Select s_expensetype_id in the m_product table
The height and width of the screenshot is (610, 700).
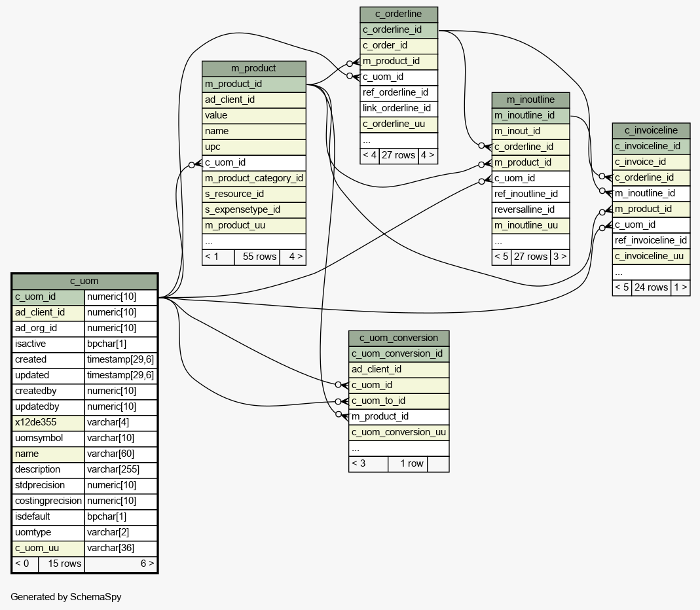(x=253, y=210)
